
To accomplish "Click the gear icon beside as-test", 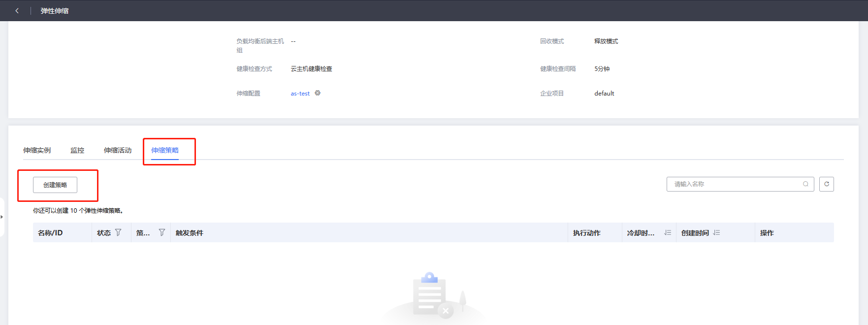I will [318, 93].
